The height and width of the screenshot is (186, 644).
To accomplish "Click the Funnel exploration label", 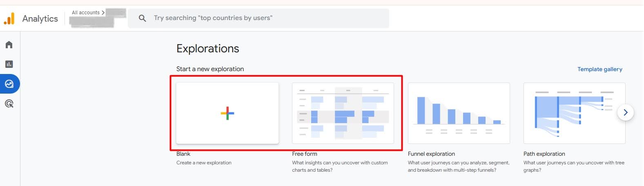I will coord(431,154).
